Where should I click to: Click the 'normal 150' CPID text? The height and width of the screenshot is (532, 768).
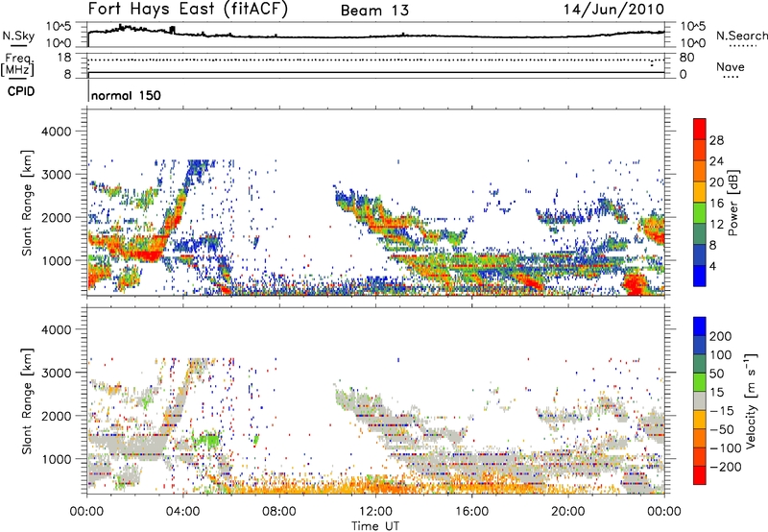tap(126, 95)
